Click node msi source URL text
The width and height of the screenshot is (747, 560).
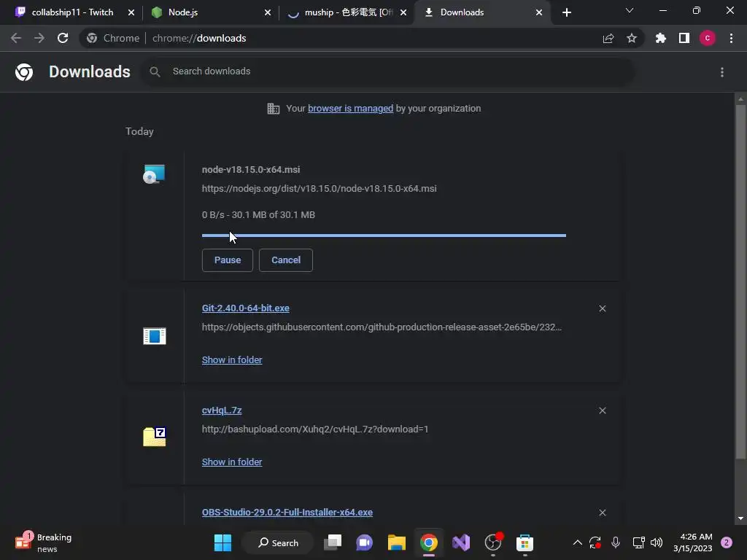point(320,189)
